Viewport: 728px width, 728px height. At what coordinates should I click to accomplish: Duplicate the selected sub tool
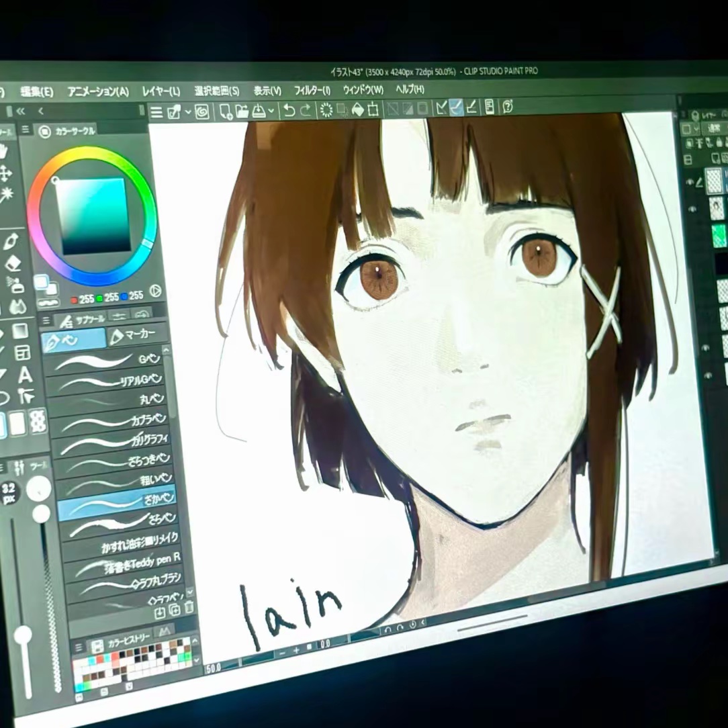(x=175, y=610)
